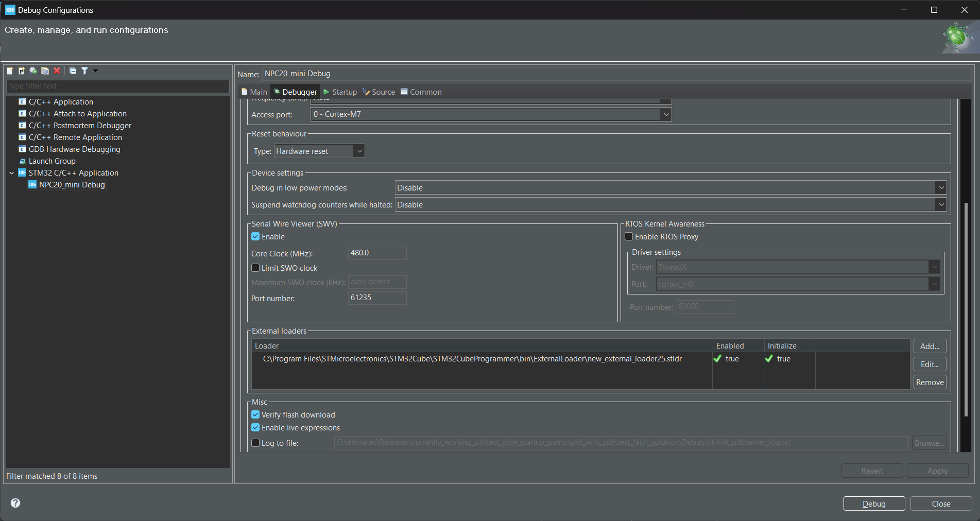This screenshot has height=521, width=980.
Task: Collapse all launch configurations in tree
Action: [73, 71]
